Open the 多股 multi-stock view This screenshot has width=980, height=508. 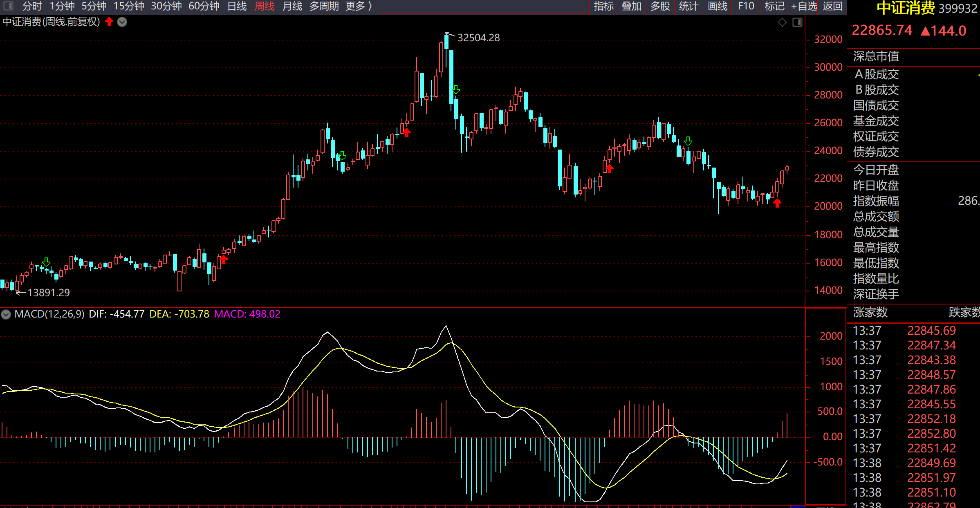(x=660, y=6)
